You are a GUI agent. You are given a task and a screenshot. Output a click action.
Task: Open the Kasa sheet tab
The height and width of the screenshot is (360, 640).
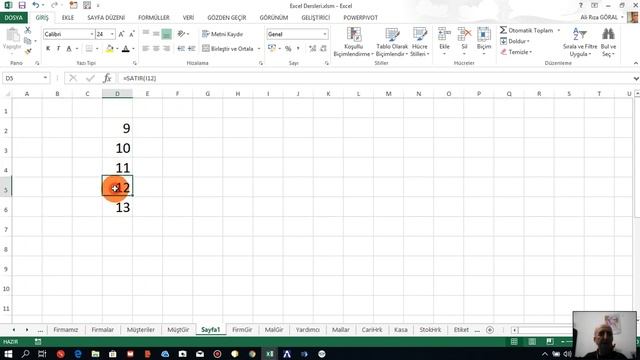[400, 330]
